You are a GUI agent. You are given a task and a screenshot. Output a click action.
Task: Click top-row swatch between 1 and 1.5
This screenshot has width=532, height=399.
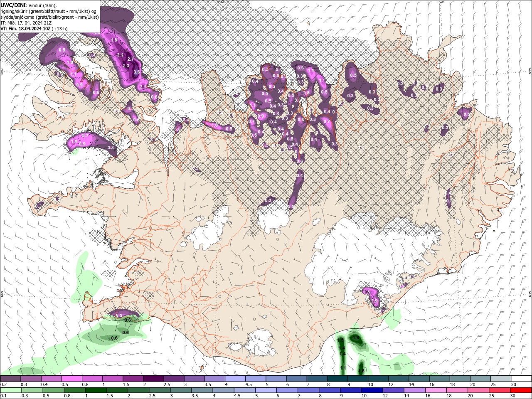coord(113,378)
